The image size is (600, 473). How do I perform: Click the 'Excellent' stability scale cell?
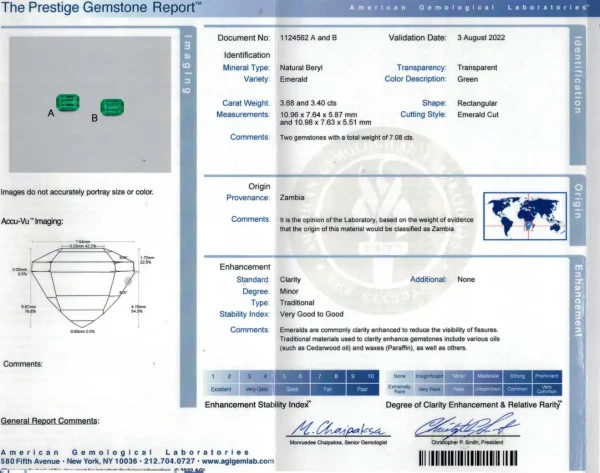pos(221,389)
